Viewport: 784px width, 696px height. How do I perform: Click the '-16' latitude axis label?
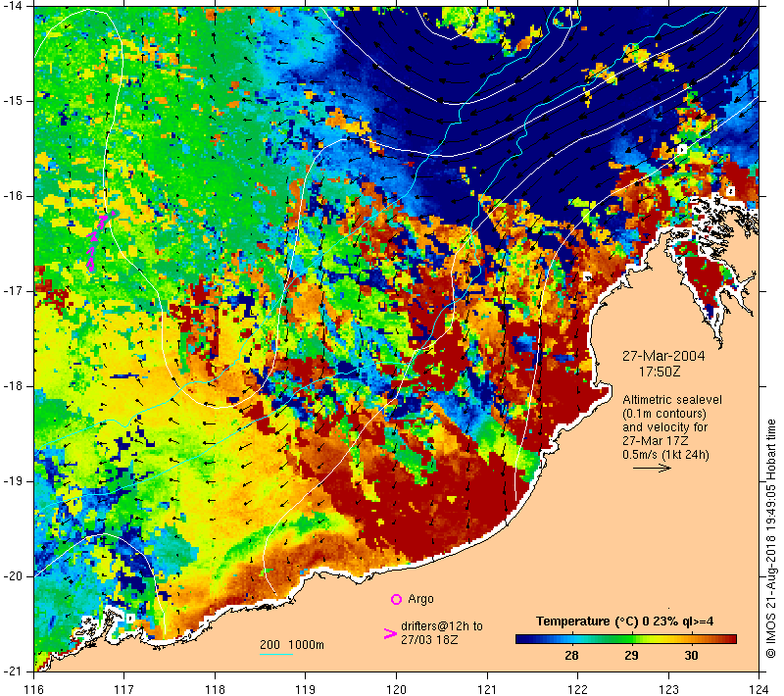(x=11, y=195)
